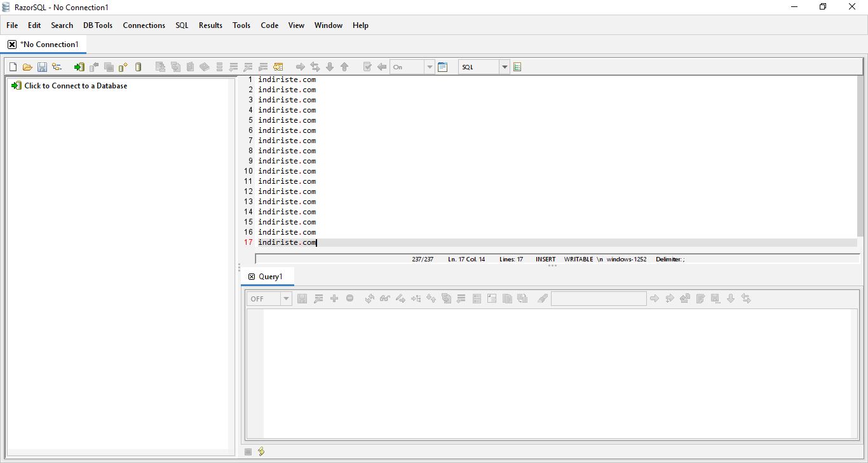This screenshot has height=463, width=868.
Task: Click the right arrow icon in main toolbar
Action: click(301, 67)
